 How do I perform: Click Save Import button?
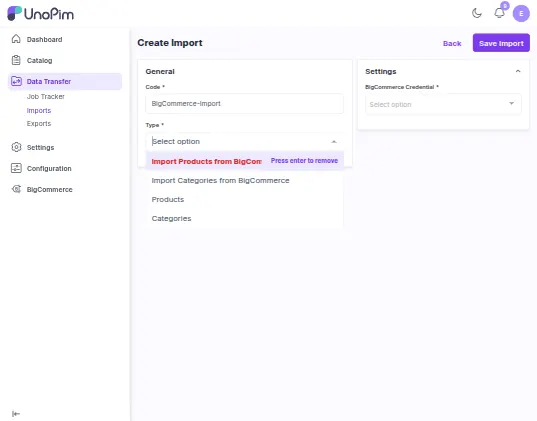click(501, 43)
